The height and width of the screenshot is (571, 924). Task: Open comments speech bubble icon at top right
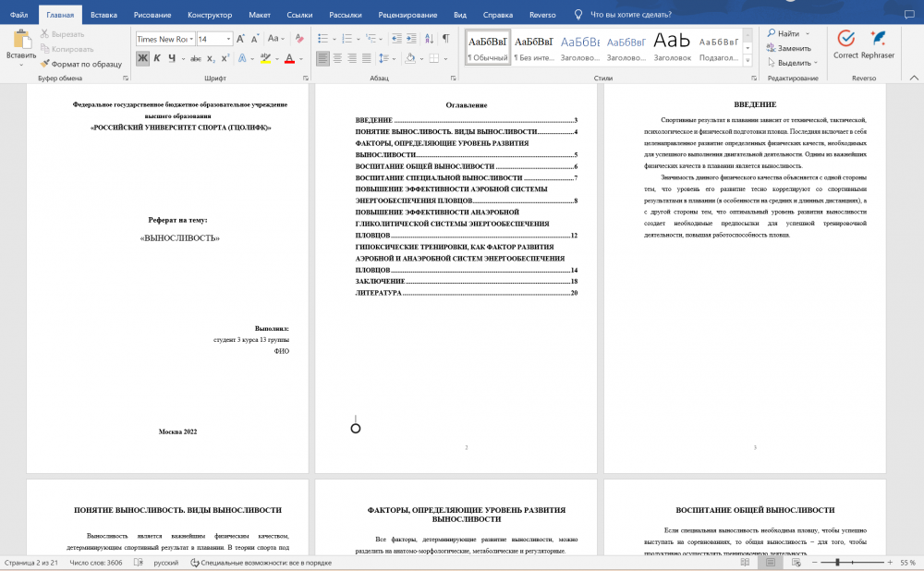click(x=909, y=15)
